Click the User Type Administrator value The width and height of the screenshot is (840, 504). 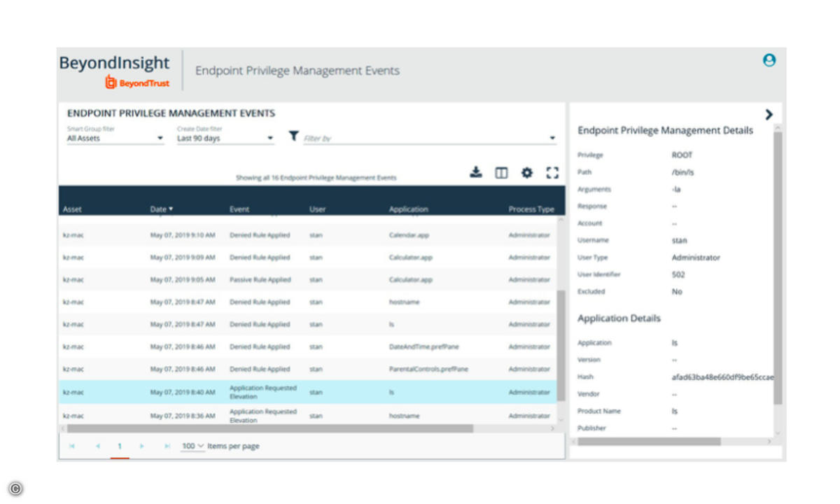click(x=696, y=258)
